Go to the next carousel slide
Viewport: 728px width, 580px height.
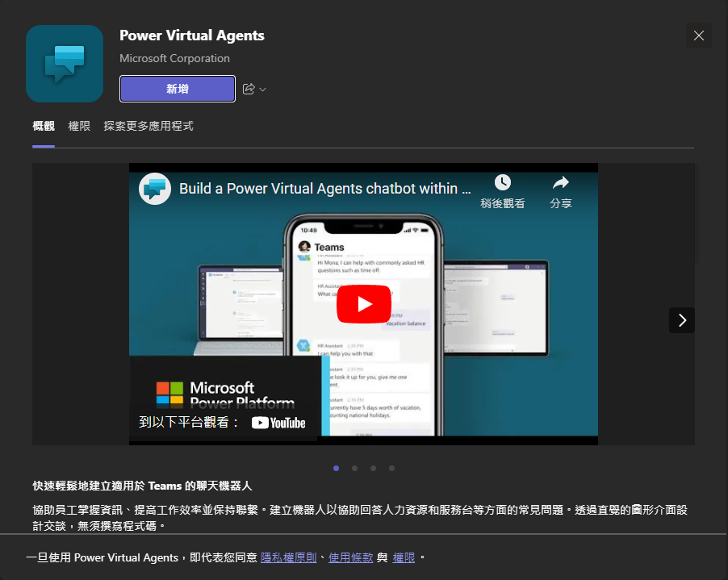click(682, 320)
